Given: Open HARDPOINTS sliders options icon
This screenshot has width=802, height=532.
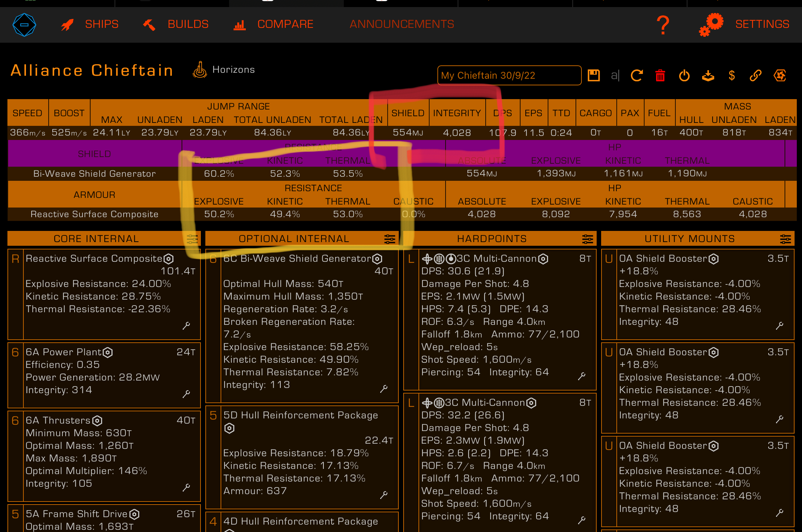Looking at the screenshot, I should point(588,239).
